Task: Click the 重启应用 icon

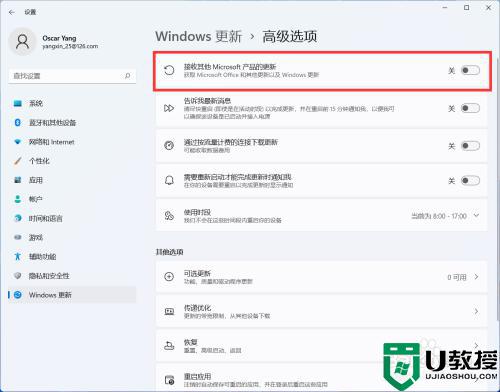Action: 169,380
